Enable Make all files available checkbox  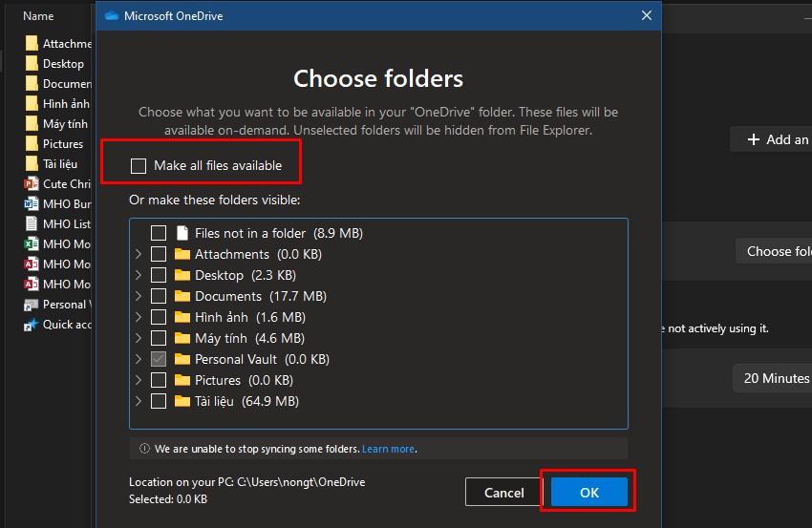click(x=139, y=166)
